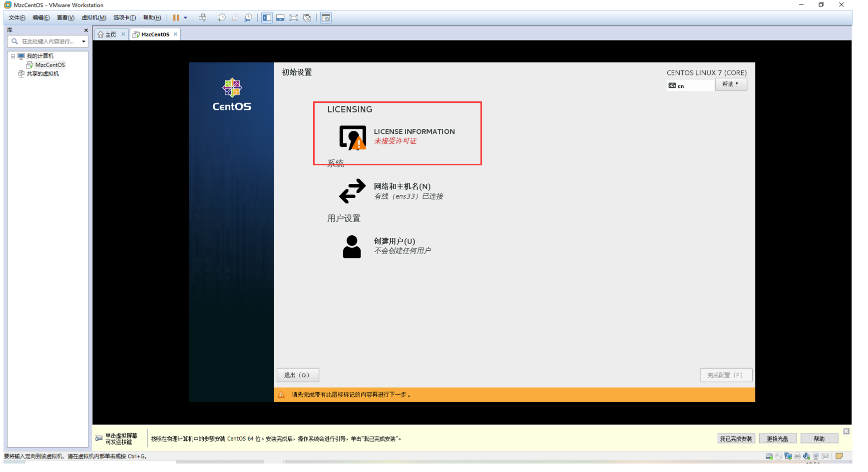868x472 pixels.
Task: Open the 查看(V) menu
Action: [x=65, y=17]
